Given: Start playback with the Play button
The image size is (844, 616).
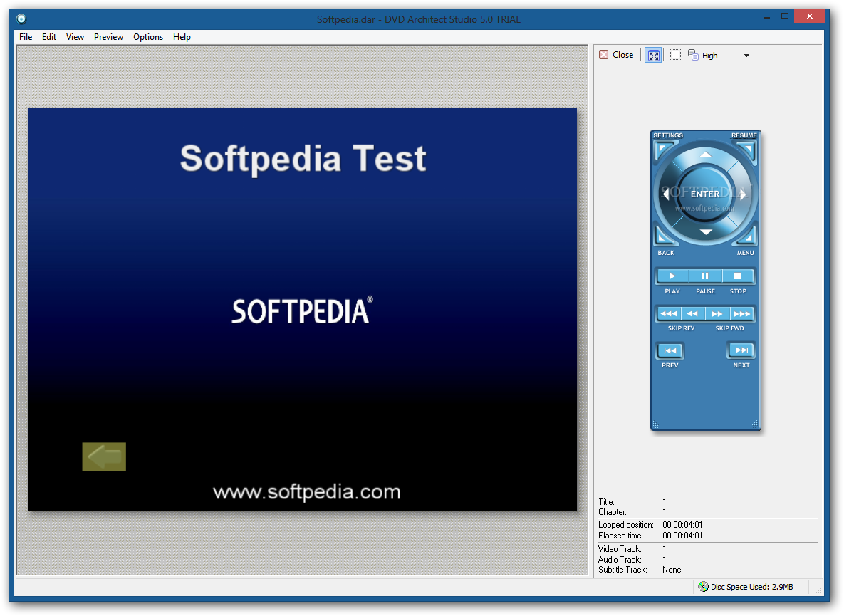Looking at the screenshot, I should pos(672,276).
